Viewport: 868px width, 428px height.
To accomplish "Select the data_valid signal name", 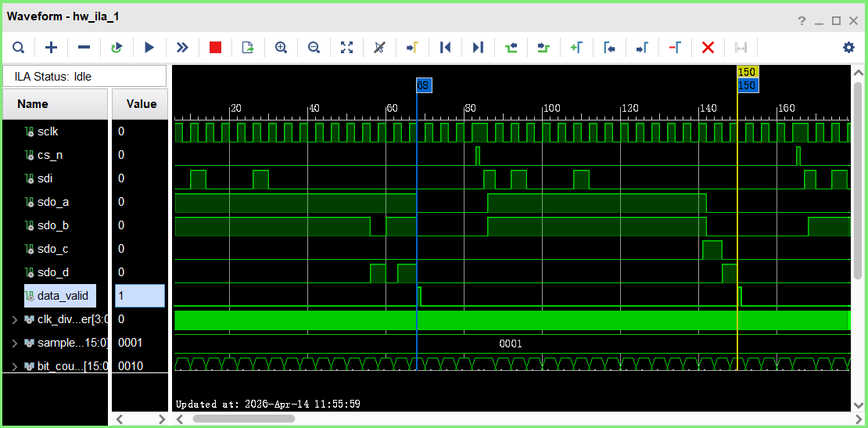I will click(63, 296).
